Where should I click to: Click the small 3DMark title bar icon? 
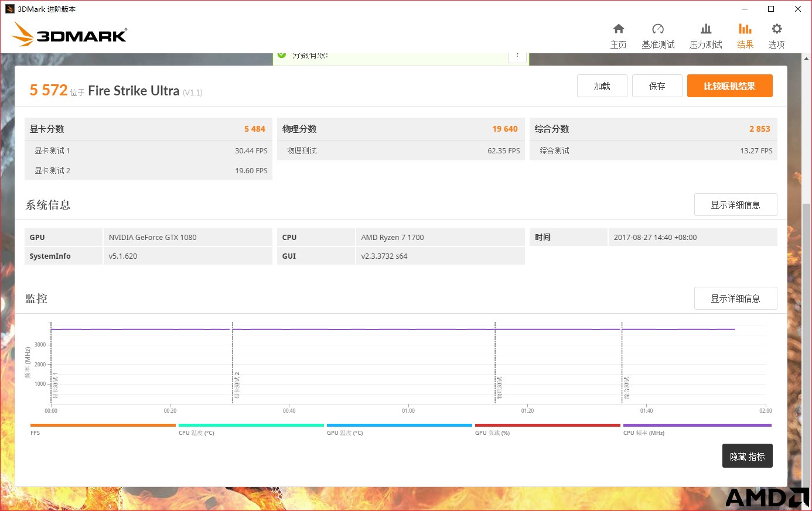tap(9, 9)
